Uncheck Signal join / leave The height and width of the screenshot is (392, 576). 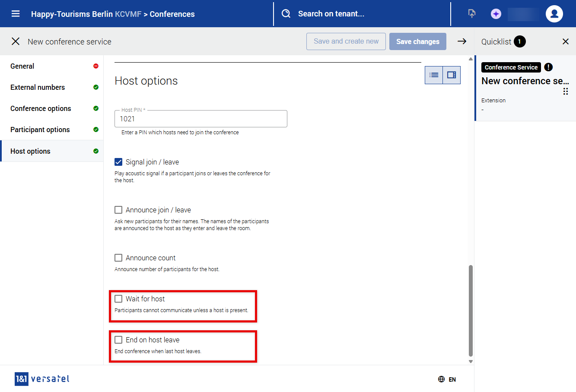pyautogui.click(x=118, y=162)
